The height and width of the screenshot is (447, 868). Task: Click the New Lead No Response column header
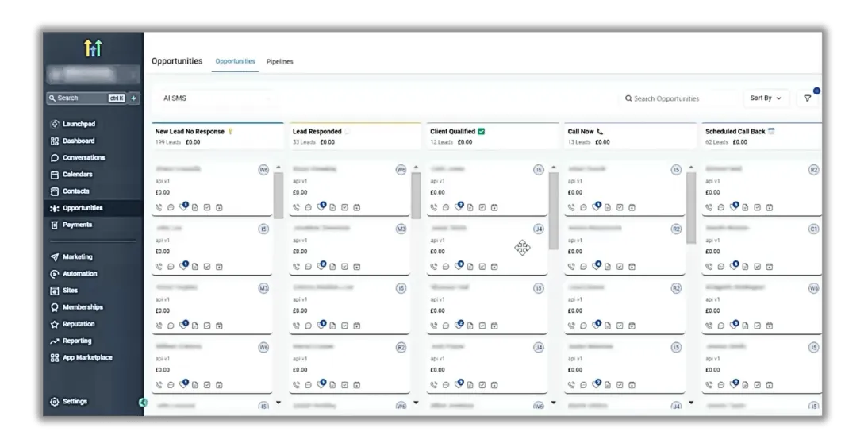tap(217, 137)
